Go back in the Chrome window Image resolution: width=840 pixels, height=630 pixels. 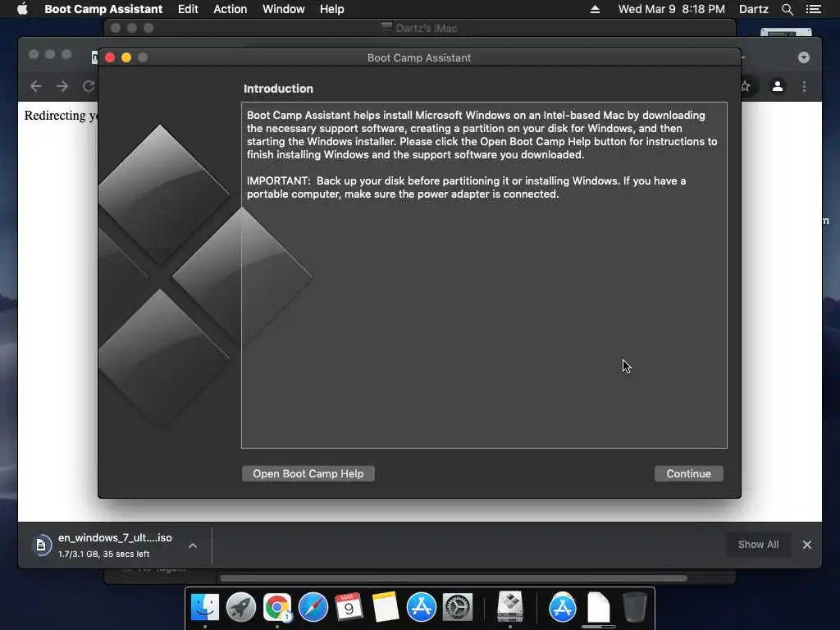pyautogui.click(x=36, y=86)
